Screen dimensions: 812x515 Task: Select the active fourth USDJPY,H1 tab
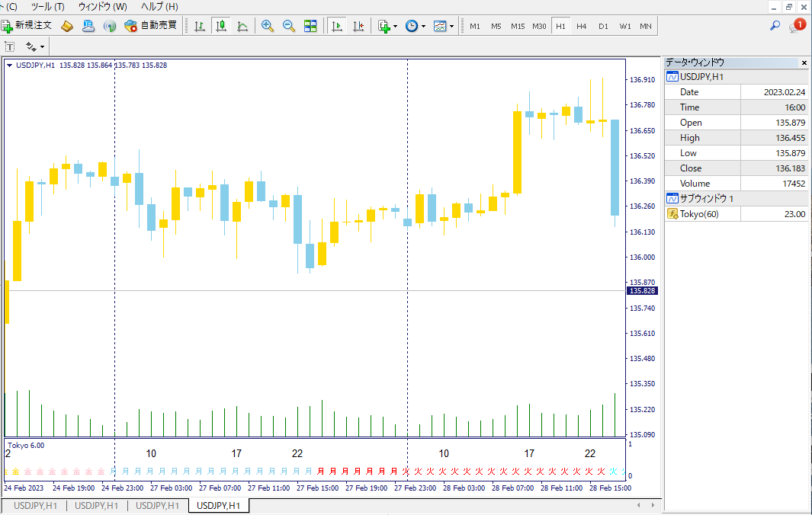pos(219,506)
